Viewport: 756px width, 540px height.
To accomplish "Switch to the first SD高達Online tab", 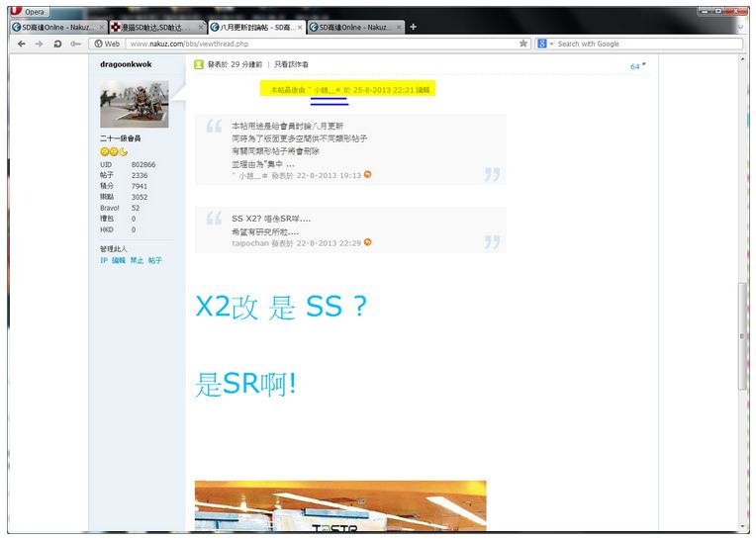I will (x=54, y=27).
